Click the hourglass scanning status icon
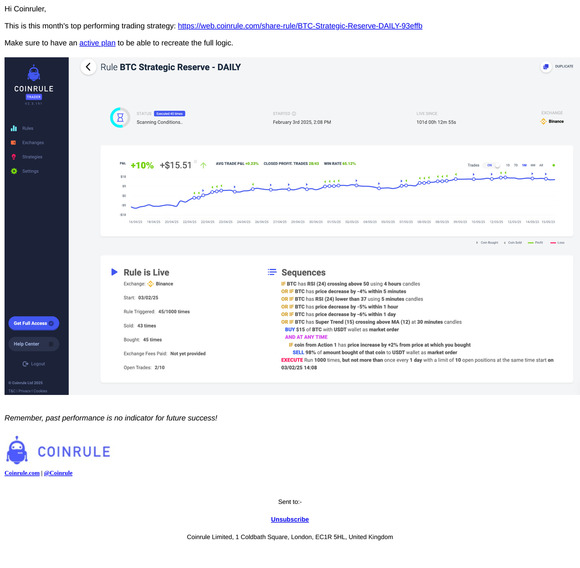The width and height of the screenshot is (580, 568). point(120,118)
